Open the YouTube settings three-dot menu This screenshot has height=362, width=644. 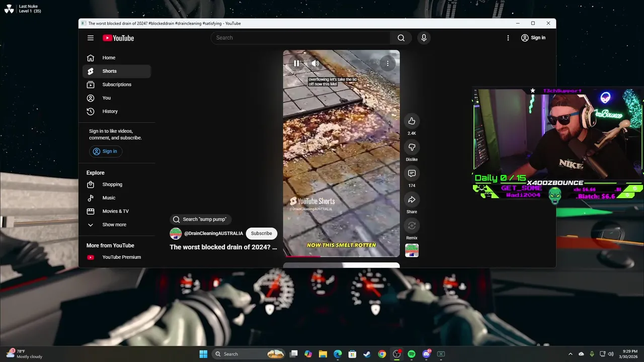(x=508, y=38)
